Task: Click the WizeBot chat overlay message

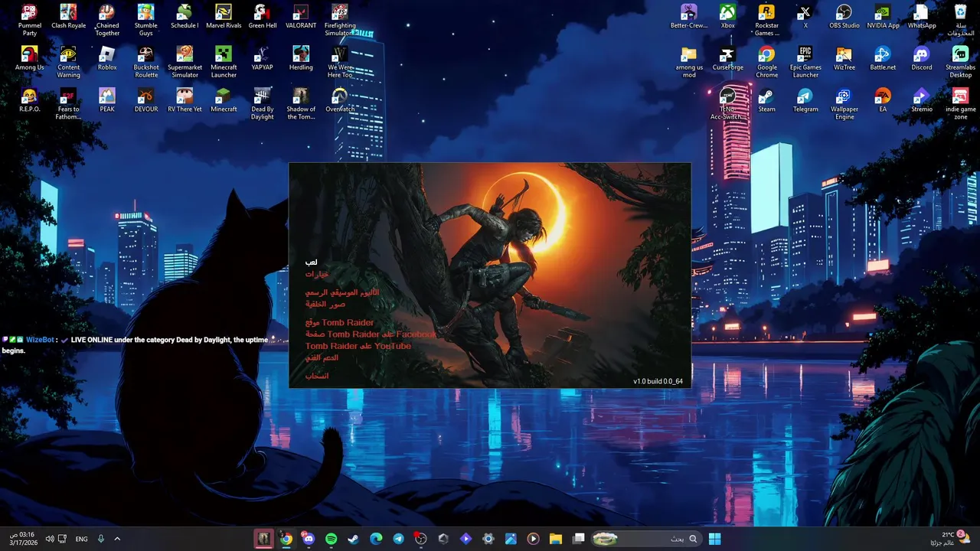Action: [x=136, y=344]
